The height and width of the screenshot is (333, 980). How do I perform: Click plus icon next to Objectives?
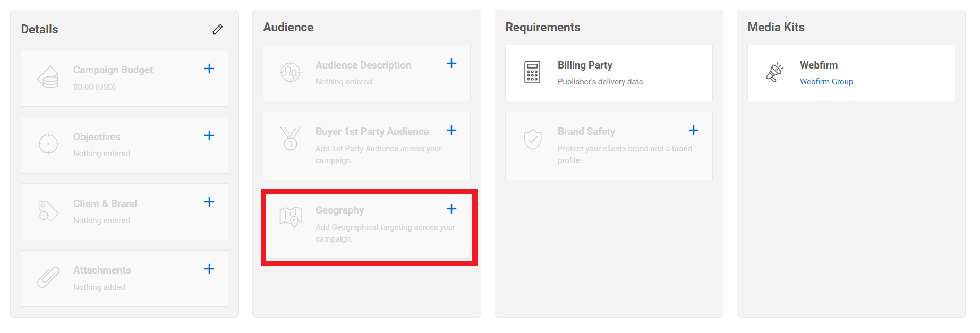(x=209, y=135)
